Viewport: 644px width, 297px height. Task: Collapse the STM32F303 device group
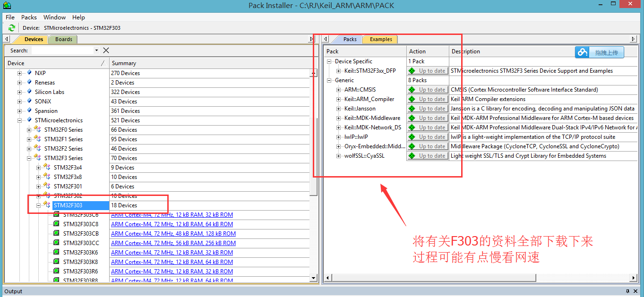[39, 205]
